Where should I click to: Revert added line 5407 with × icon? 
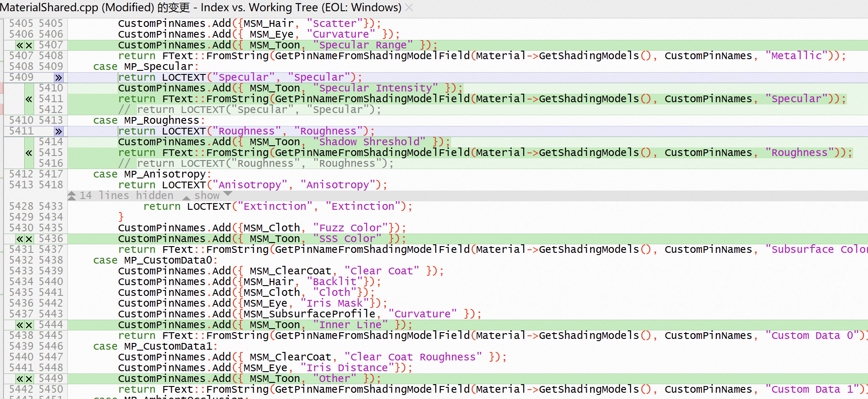coord(29,45)
